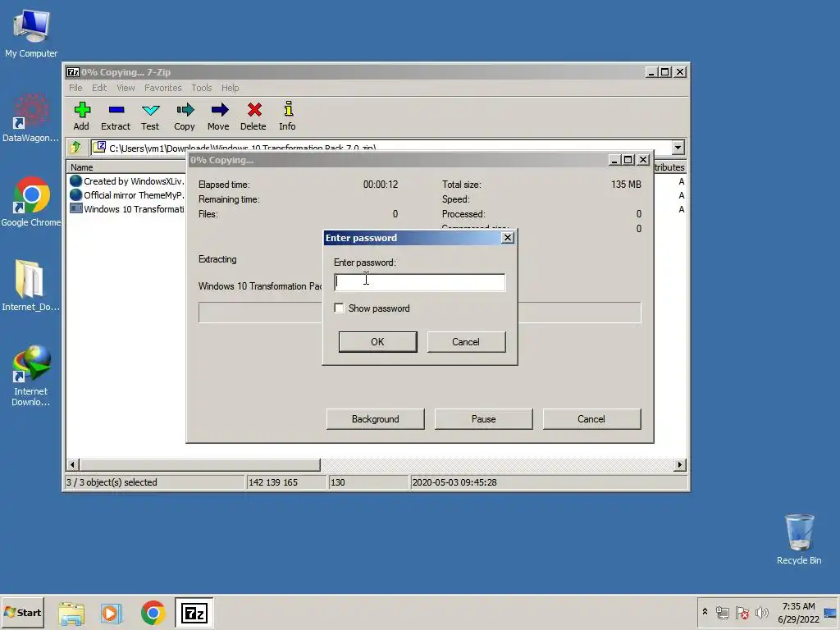The width and height of the screenshot is (840, 630).
Task: Close the Enter password dialog
Action: pyautogui.click(x=507, y=238)
